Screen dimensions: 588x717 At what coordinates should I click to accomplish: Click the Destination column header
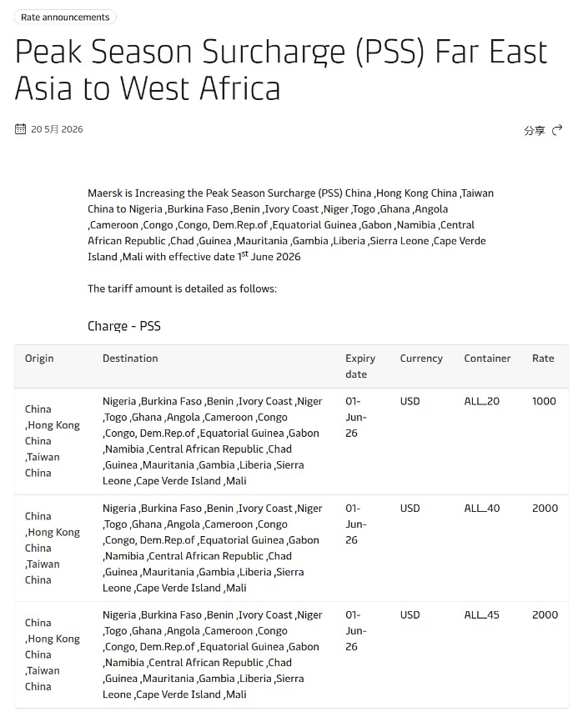tap(130, 358)
